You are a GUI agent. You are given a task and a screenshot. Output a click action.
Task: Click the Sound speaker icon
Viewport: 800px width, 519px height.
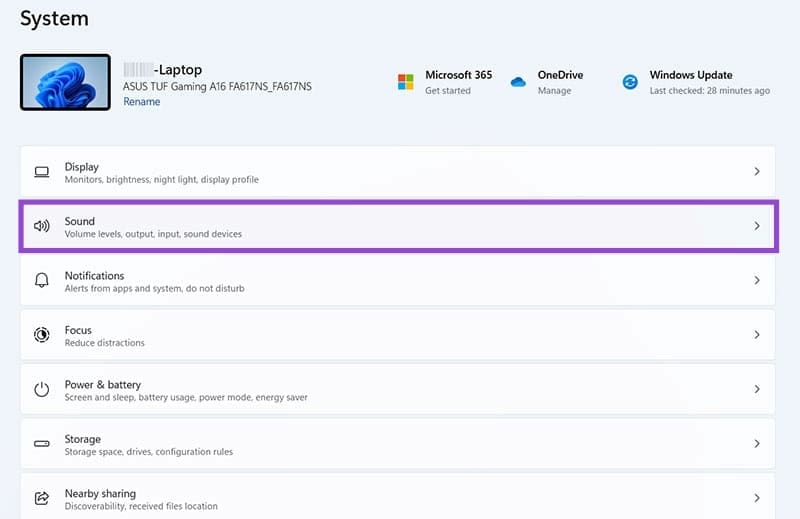(x=42, y=226)
